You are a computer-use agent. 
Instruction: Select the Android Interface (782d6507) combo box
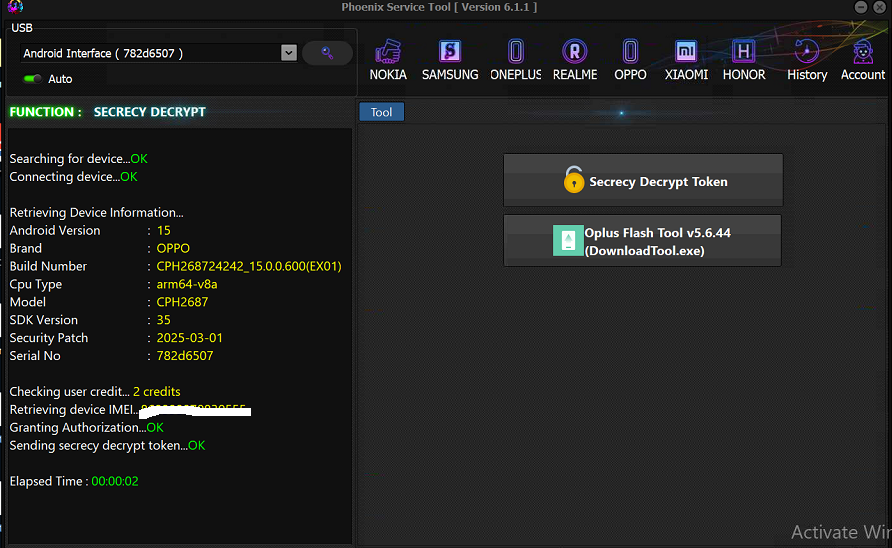click(158, 53)
